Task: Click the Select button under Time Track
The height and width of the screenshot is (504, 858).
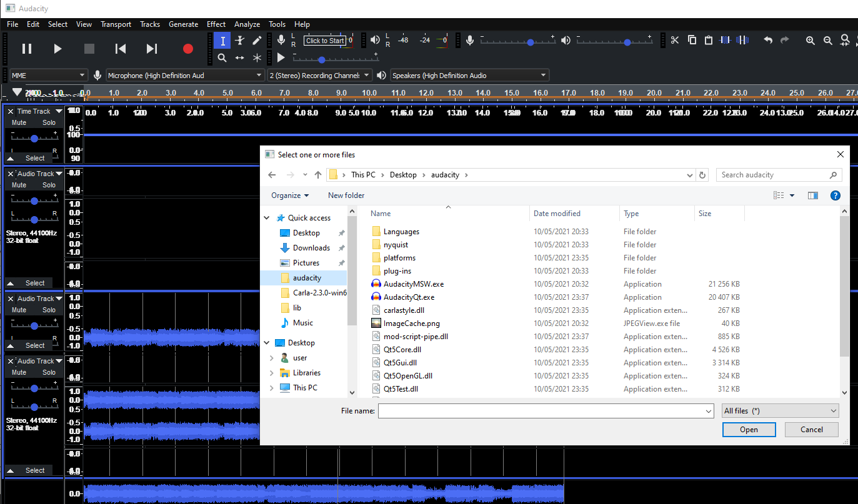Action: pyautogui.click(x=35, y=158)
